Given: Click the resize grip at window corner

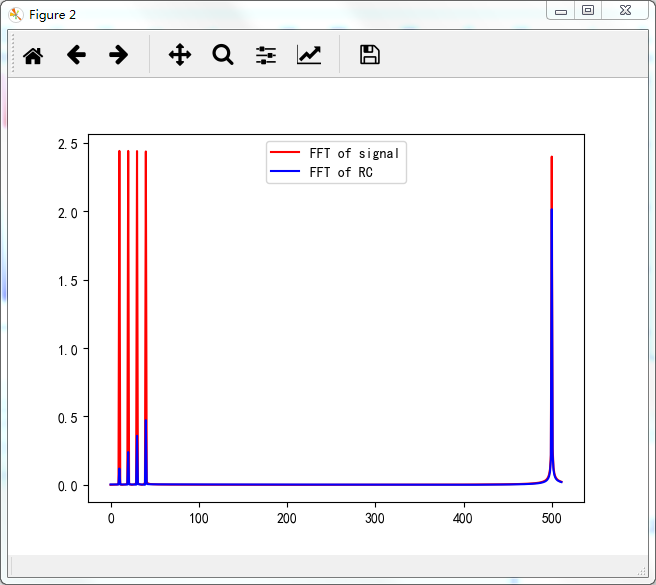Looking at the screenshot, I should [642, 571].
